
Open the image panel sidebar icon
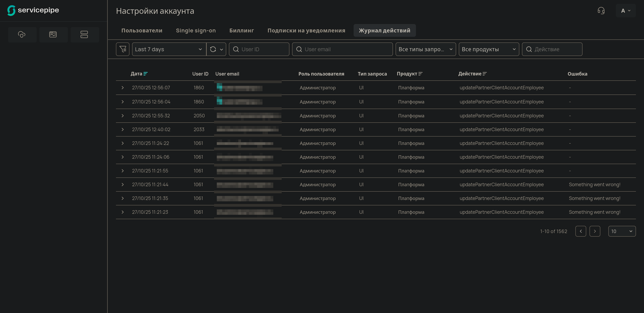pyautogui.click(x=53, y=34)
